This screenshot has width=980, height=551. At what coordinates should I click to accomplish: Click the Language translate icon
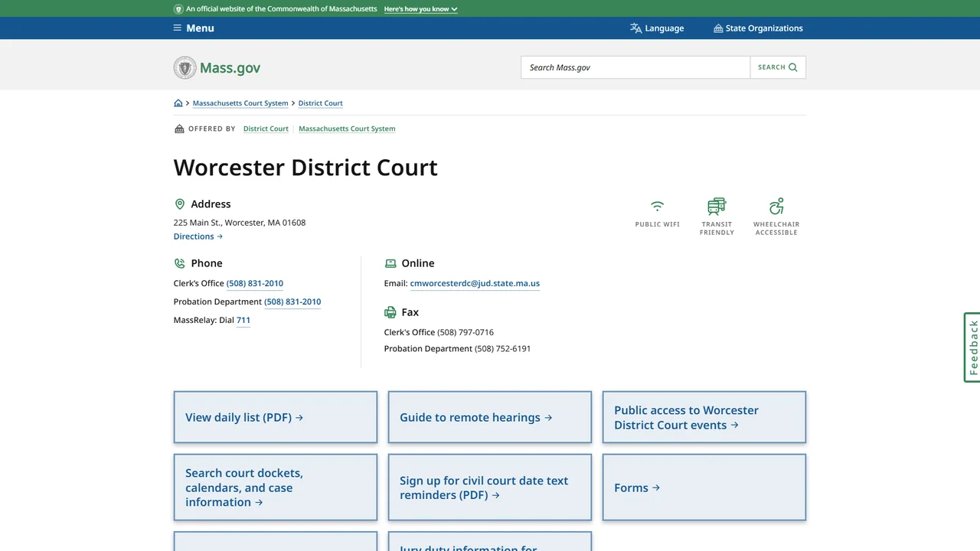(635, 28)
